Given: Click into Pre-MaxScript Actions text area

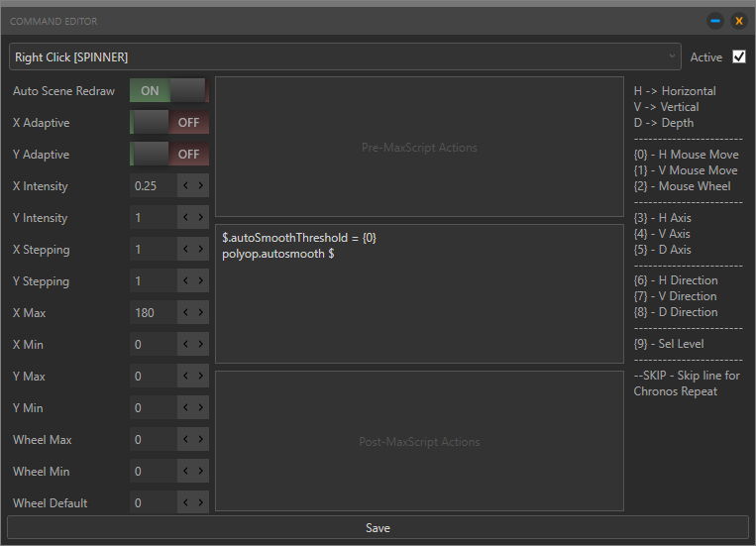Looking at the screenshot, I should (x=419, y=148).
